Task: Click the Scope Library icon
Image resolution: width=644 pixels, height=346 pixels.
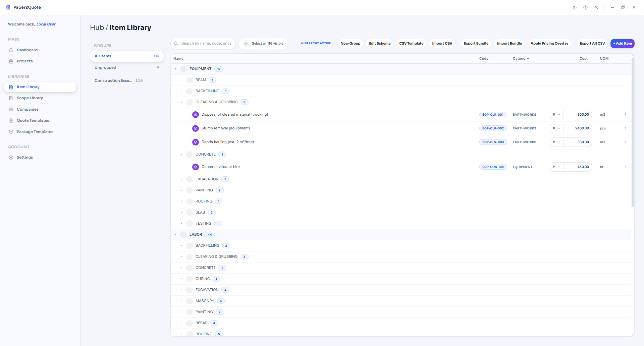Action: click(11, 98)
